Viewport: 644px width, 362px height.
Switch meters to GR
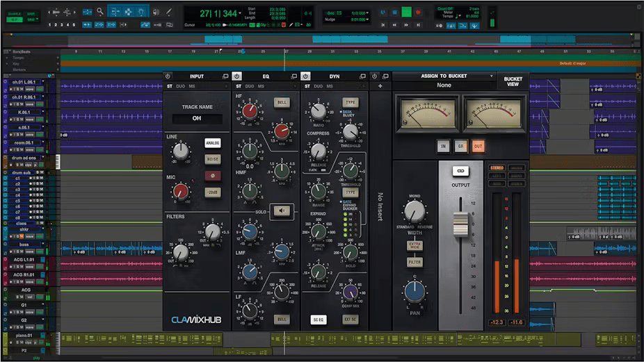(461, 146)
